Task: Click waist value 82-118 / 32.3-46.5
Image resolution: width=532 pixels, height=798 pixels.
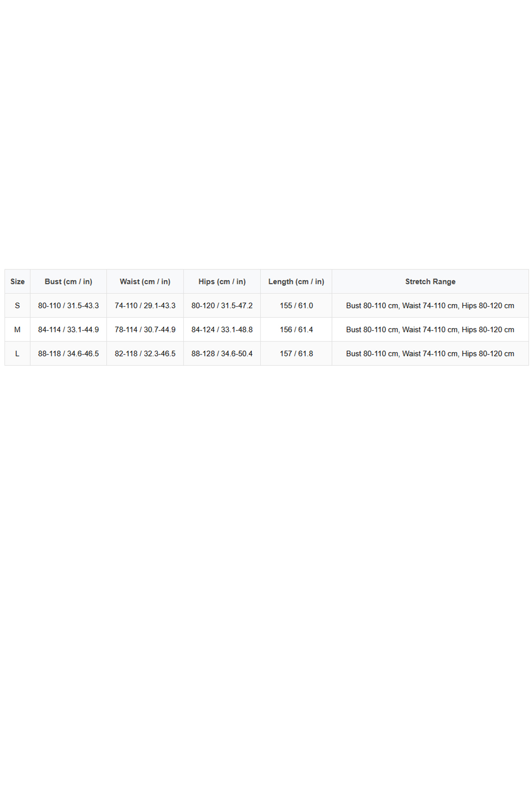Action: [145, 354]
